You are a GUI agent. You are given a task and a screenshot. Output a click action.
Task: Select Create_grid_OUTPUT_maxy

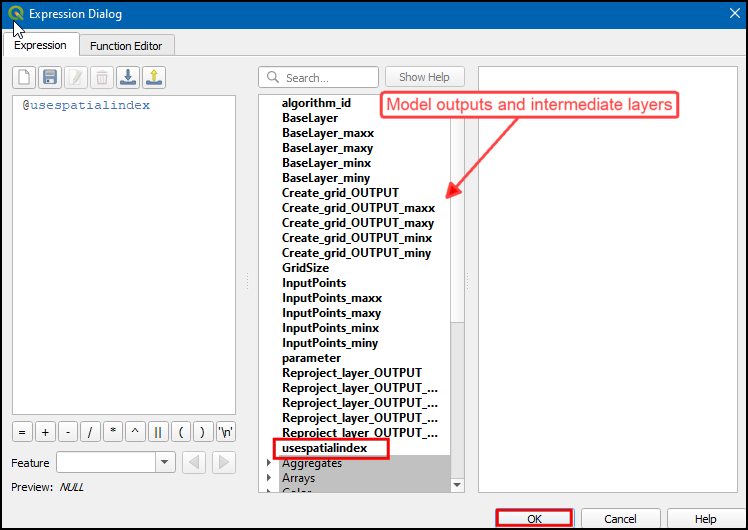pyautogui.click(x=358, y=223)
